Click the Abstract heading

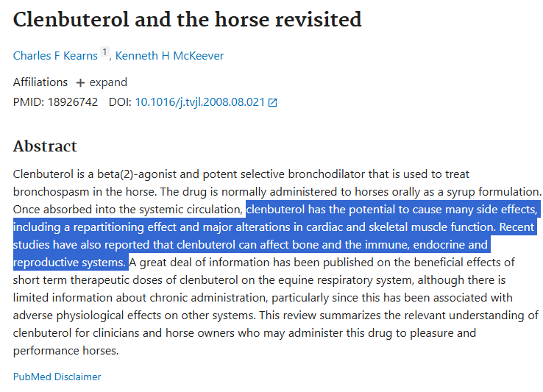point(45,146)
